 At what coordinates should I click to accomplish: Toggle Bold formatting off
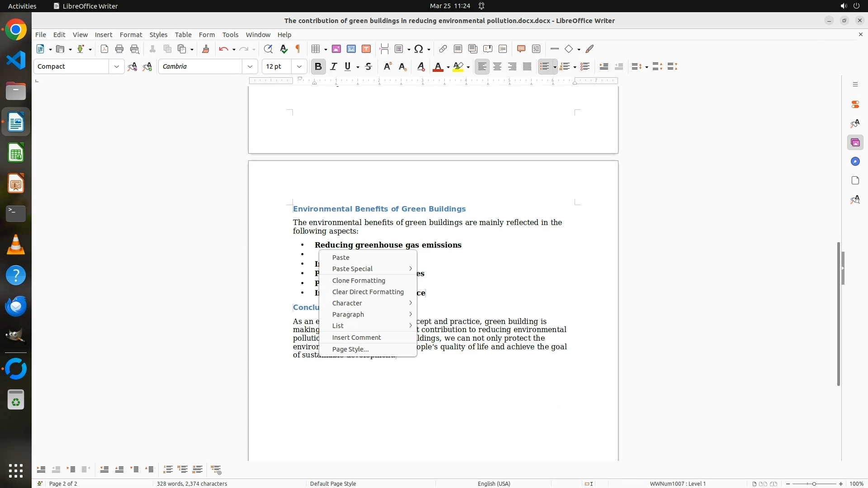tap(318, 67)
